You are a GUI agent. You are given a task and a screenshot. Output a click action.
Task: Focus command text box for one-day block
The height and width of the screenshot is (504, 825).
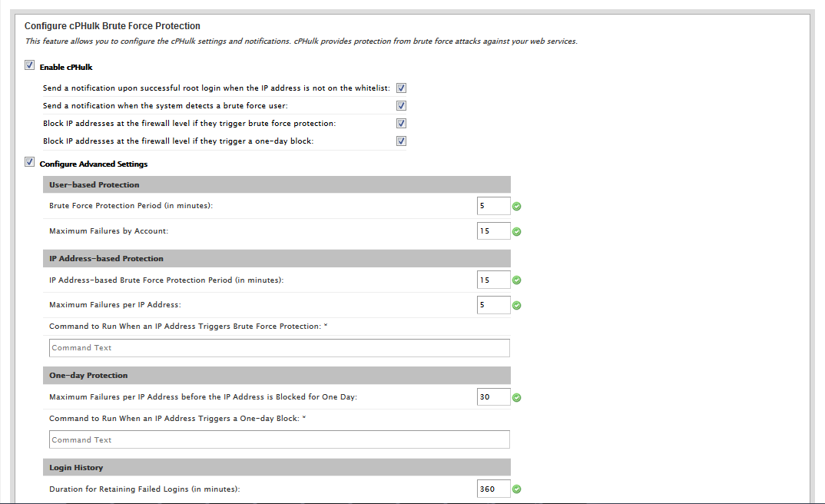pyautogui.click(x=280, y=439)
